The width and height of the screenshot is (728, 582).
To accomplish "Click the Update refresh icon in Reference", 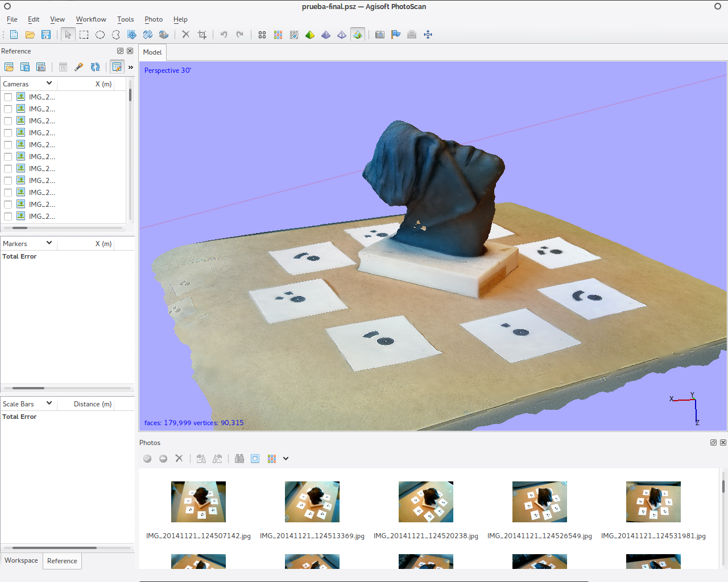I will 95,67.
